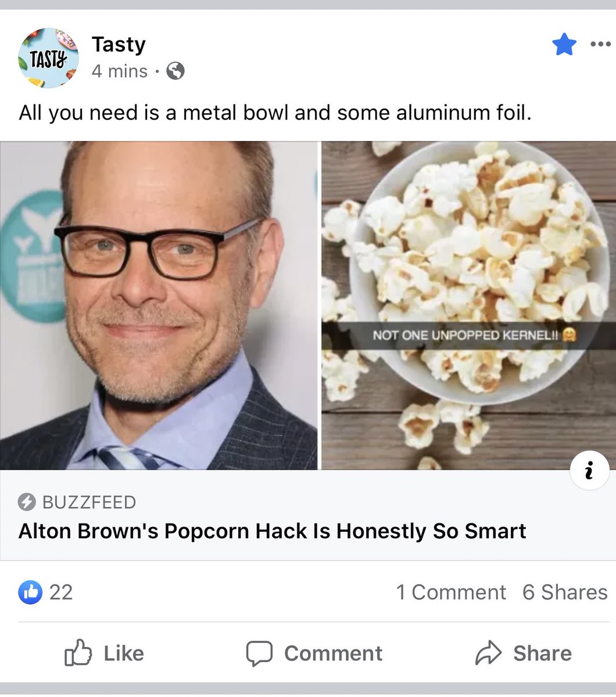
Task: Click the speech bubble Comment icon
Action: [259, 653]
